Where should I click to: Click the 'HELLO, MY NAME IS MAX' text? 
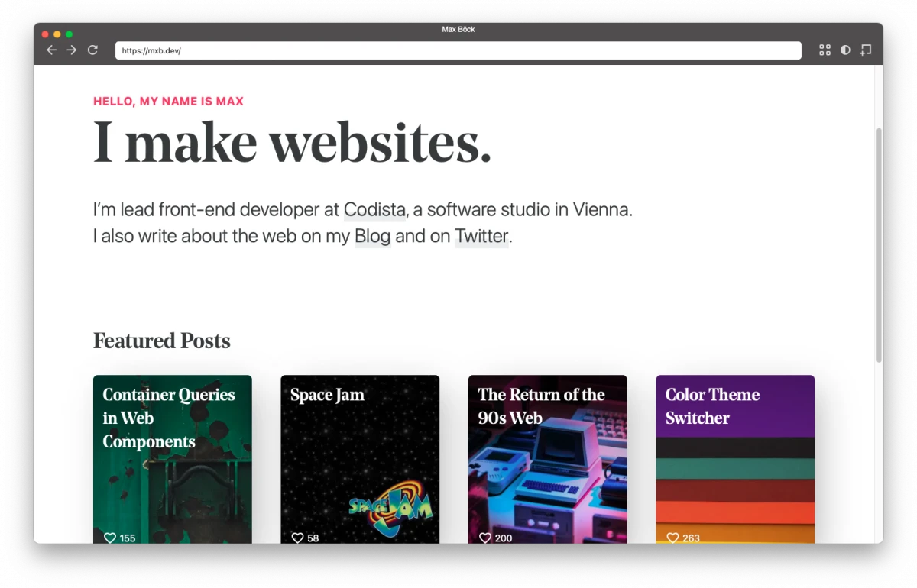[168, 101]
